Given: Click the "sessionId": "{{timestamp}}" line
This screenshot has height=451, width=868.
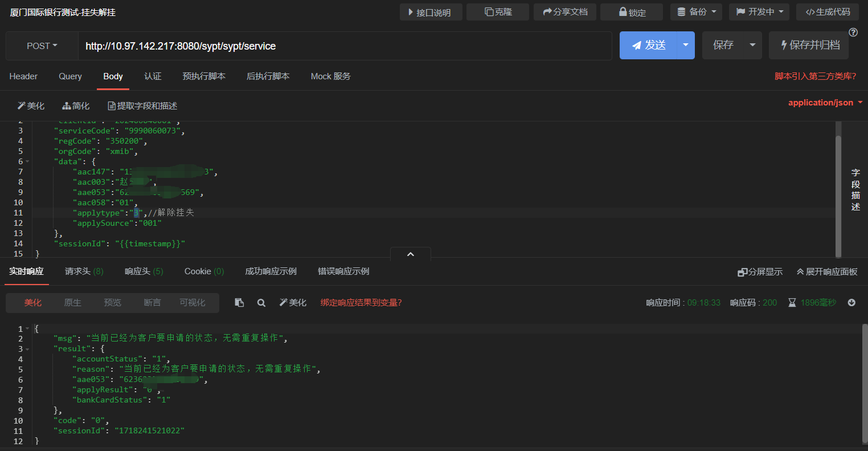Looking at the screenshot, I should point(120,243).
